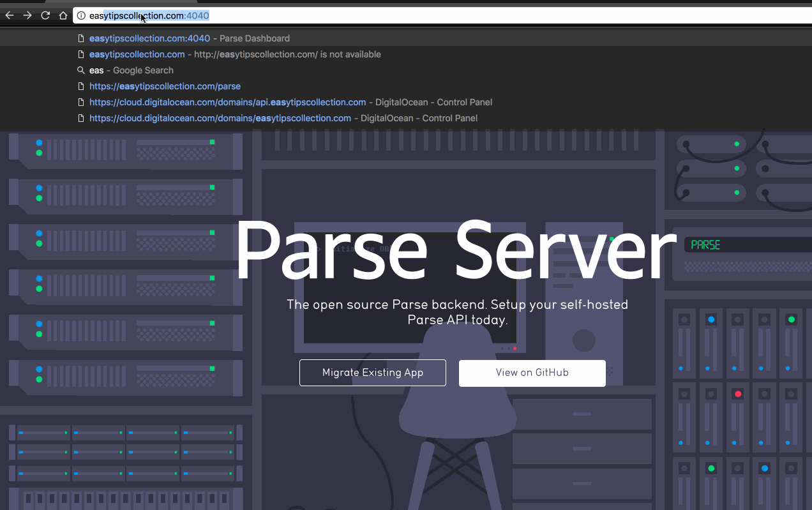Screen dimensions: 812x510
Task: Click page icon beside 'is not available' suggestion
Action: (81, 54)
